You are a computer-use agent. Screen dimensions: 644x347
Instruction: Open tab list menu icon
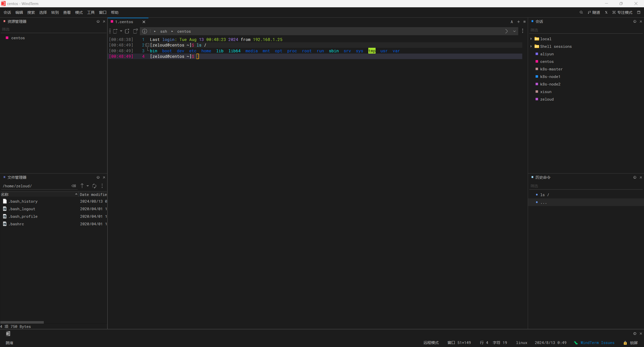point(525,22)
